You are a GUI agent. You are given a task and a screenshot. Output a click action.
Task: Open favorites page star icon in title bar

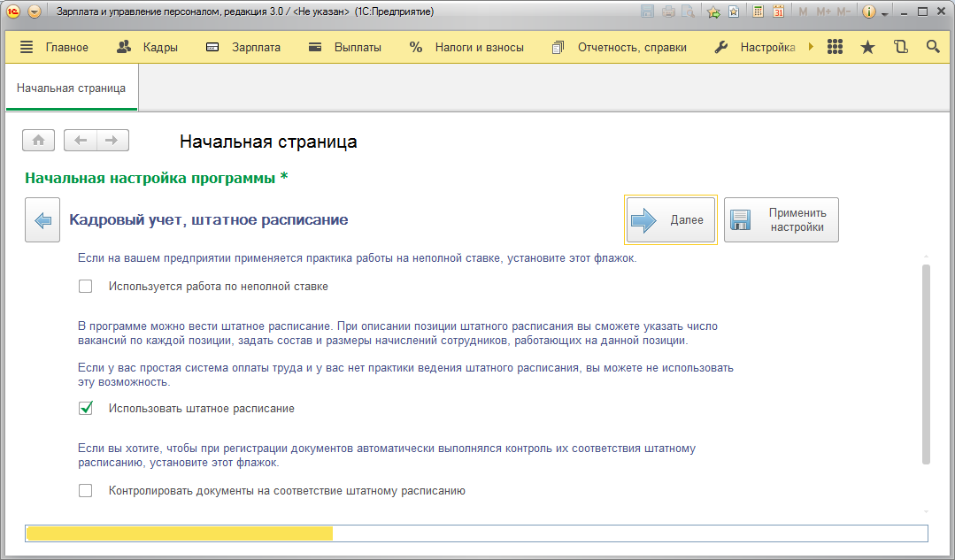[734, 12]
